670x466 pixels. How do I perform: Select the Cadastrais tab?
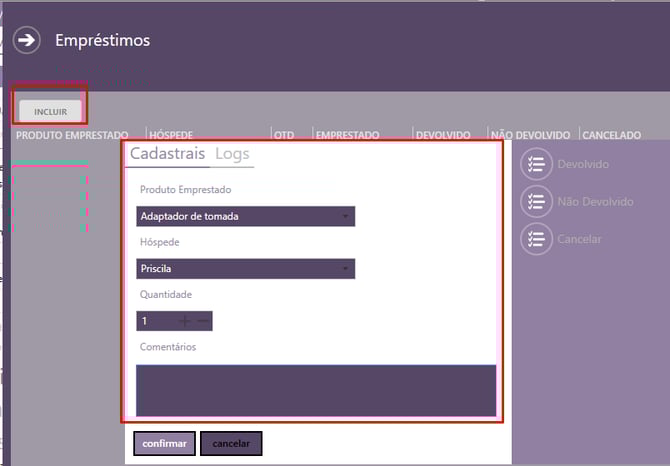[x=167, y=154]
